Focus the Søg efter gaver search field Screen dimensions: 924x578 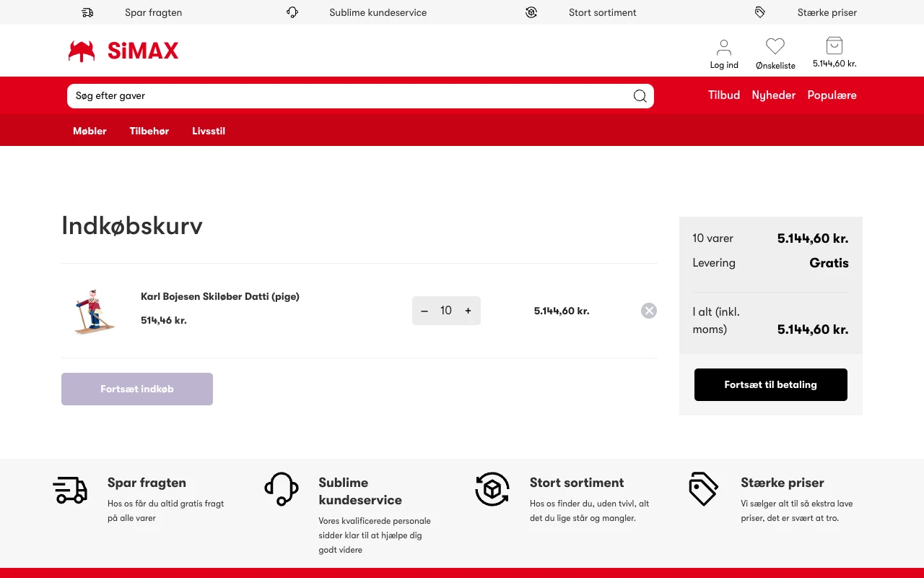click(346, 96)
